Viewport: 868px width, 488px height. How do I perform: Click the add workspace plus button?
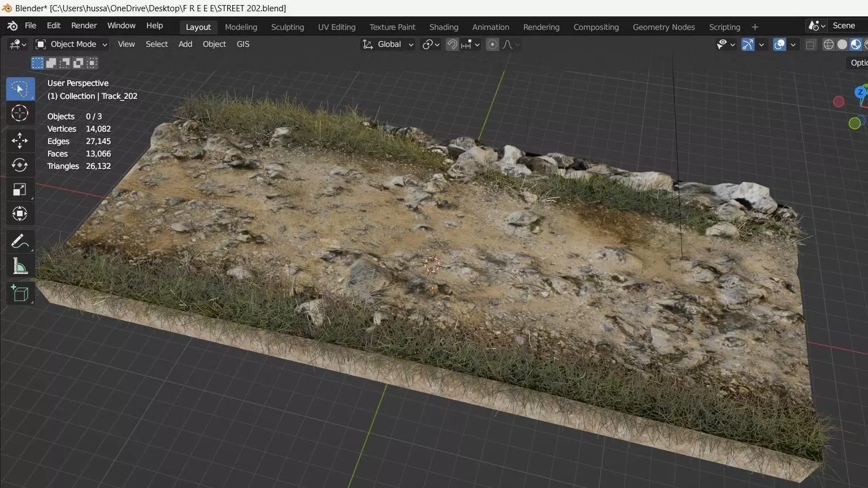tap(755, 27)
